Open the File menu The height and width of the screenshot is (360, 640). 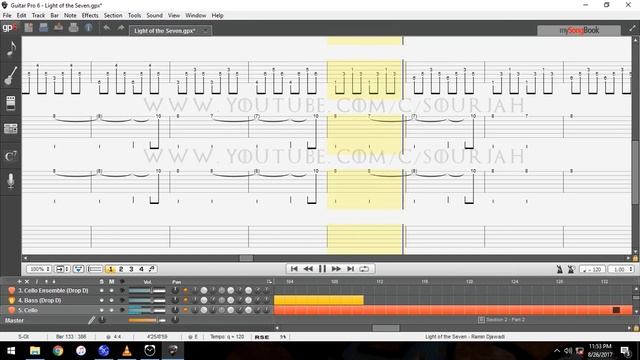tap(7, 16)
